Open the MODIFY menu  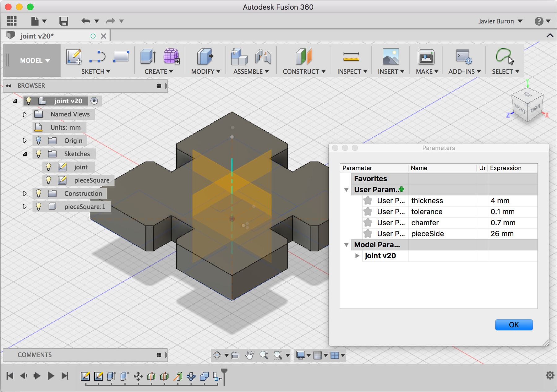[206, 71]
